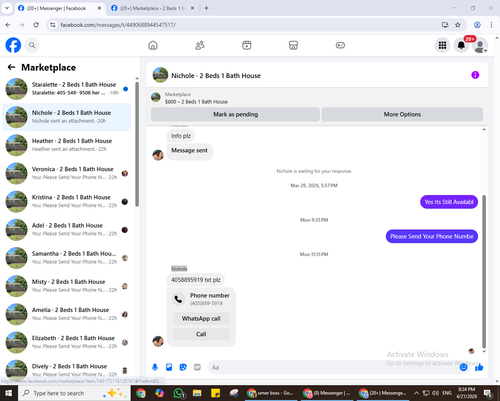Bookmark this page with the star icon
Screen dimensions: 500x401
(458, 25)
